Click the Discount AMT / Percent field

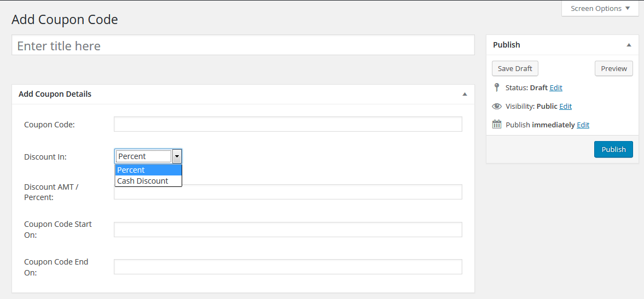point(288,191)
